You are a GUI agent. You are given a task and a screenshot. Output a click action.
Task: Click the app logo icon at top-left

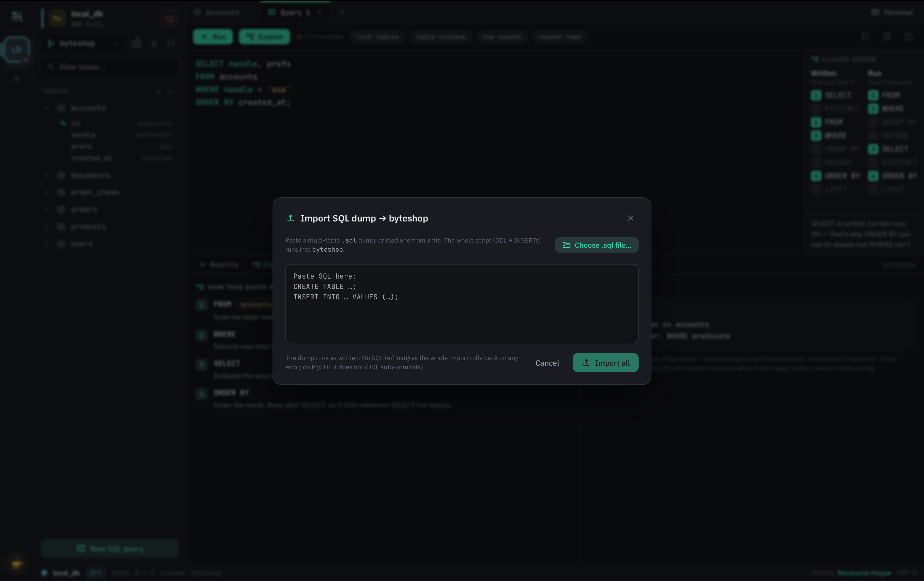[x=17, y=16]
